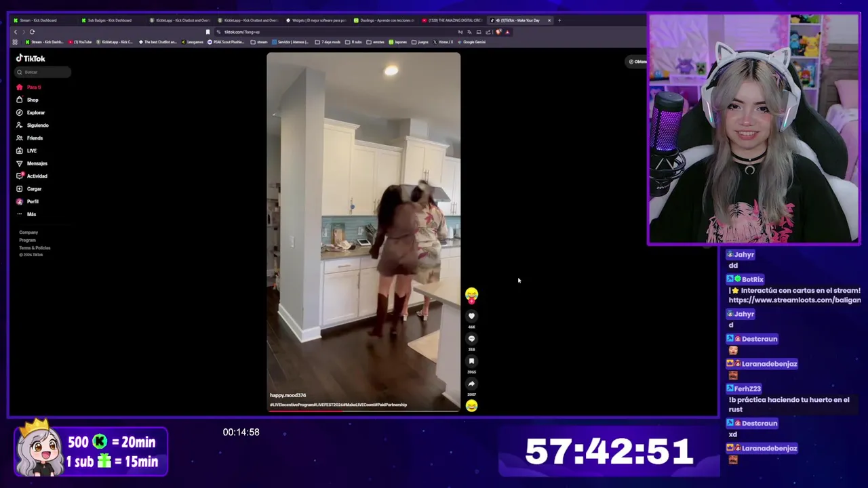Screen dimensions: 868x488
Task: Click BotRix username in chat
Action: click(x=752, y=279)
